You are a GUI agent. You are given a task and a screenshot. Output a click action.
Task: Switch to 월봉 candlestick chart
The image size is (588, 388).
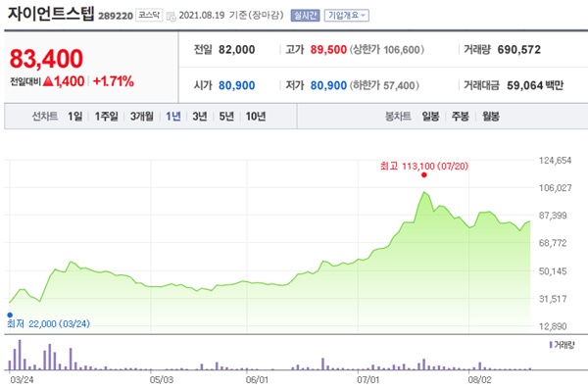(491, 117)
